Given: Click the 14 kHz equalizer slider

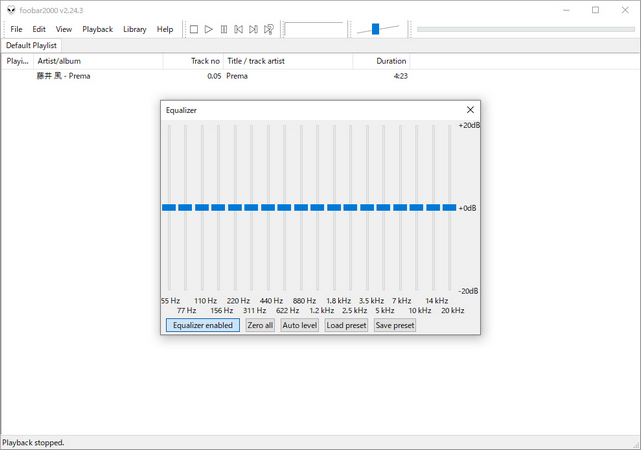Looking at the screenshot, I should pyautogui.click(x=433, y=208).
